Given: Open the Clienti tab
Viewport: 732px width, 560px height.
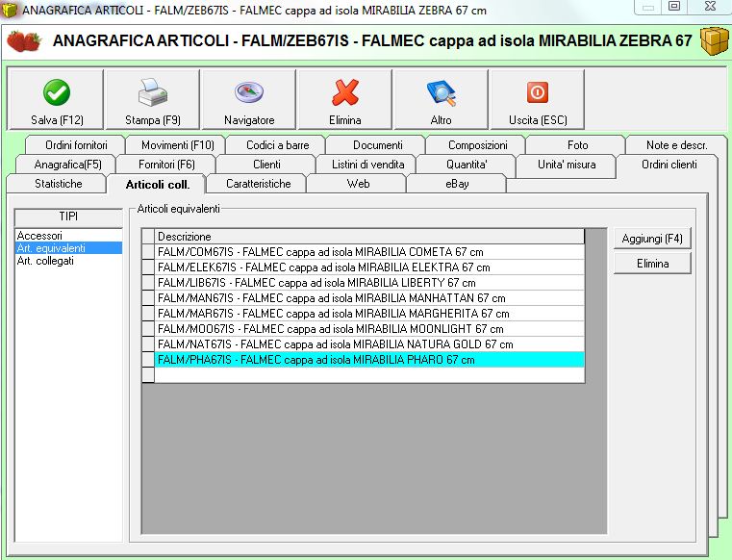Looking at the screenshot, I should 266,165.
